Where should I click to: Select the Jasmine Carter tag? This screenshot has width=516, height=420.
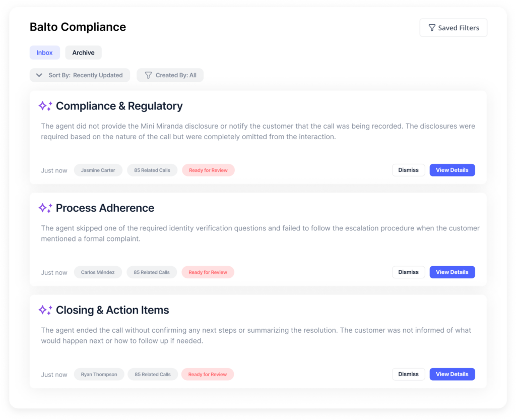[x=98, y=170]
